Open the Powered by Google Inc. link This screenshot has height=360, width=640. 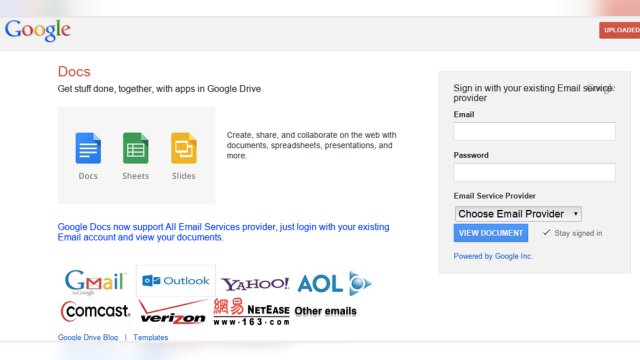[x=493, y=256]
